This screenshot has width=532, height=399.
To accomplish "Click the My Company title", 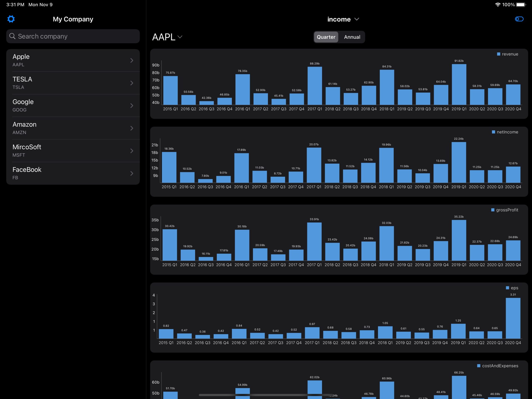I will [73, 19].
